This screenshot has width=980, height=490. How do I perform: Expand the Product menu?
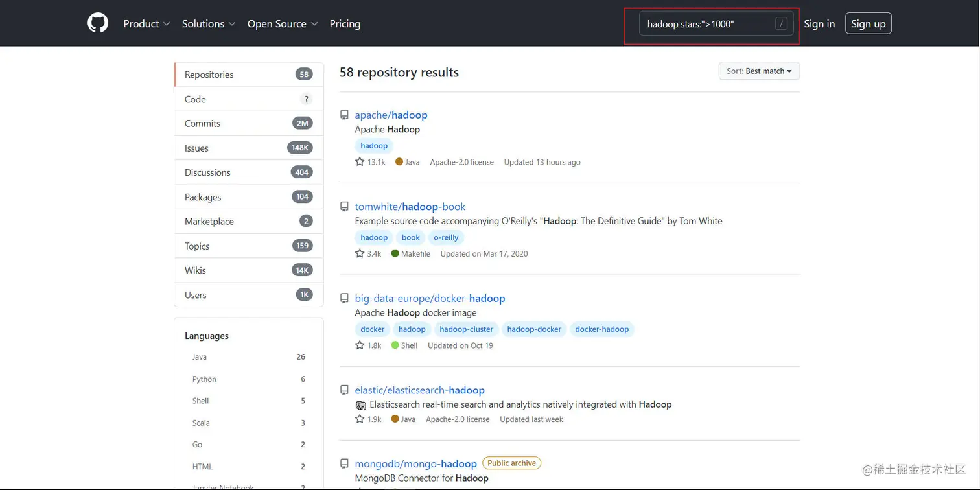[146, 24]
